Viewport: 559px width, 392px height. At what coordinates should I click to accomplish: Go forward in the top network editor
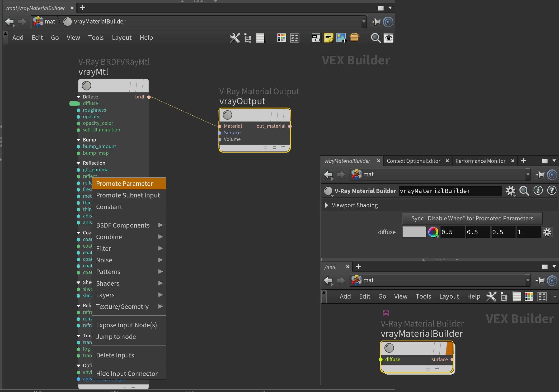point(22,22)
